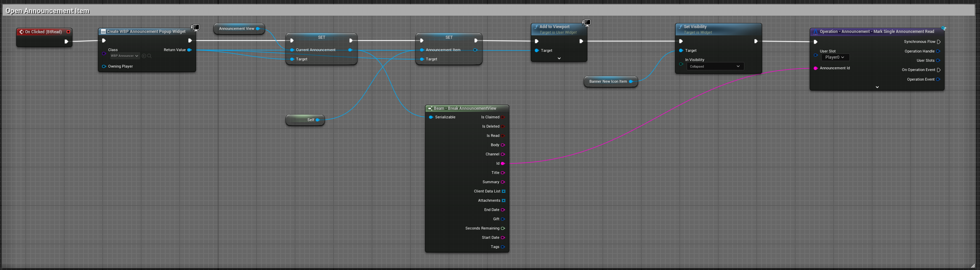
Task: Select the Self reference node
Action: (305, 120)
